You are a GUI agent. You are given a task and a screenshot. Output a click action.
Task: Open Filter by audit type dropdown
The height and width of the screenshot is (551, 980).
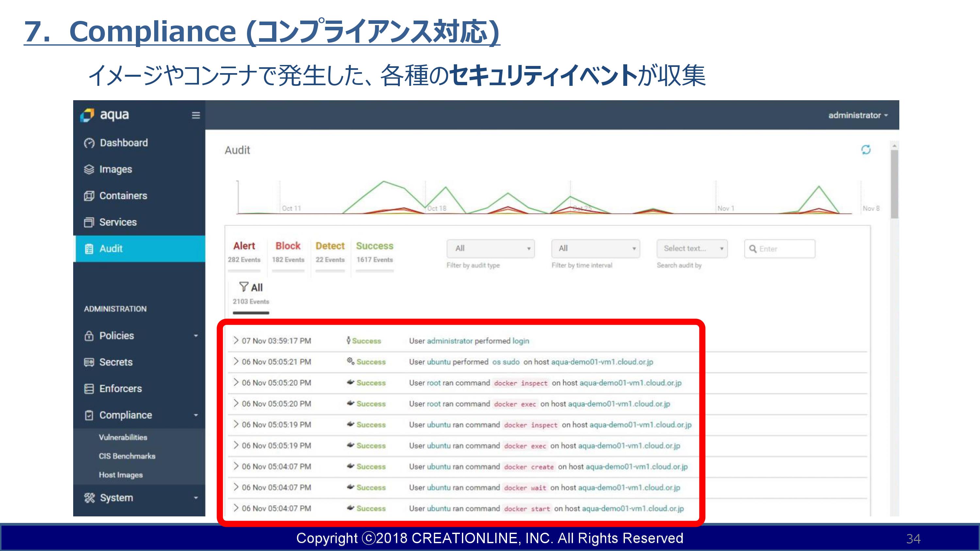click(490, 249)
